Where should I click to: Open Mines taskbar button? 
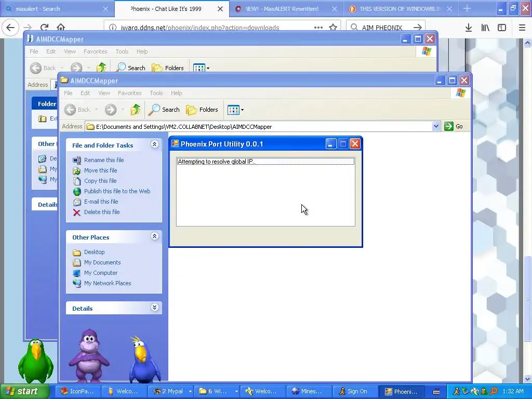click(x=308, y=391)
